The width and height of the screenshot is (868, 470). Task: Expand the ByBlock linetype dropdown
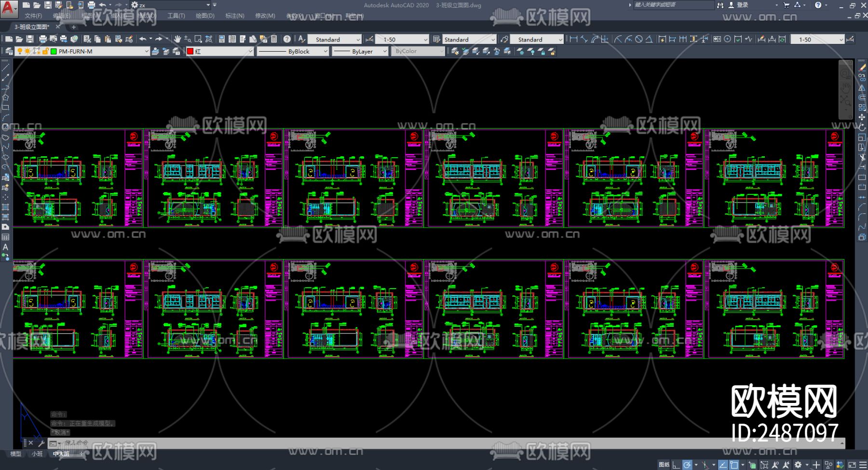(x=293, y=51)
